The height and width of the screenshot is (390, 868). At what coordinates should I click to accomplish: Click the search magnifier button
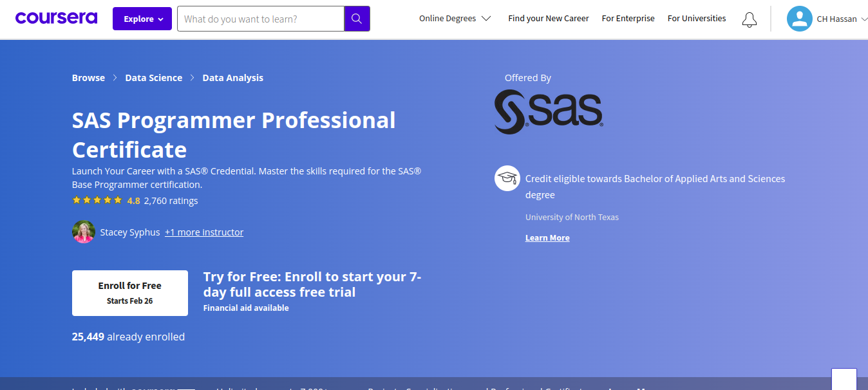[x=357, y=19]
